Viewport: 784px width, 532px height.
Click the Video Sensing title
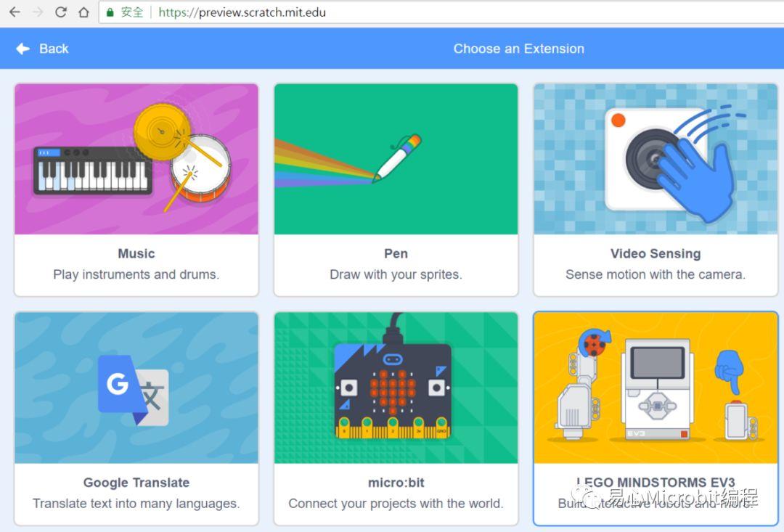pyautogui.click(x=656, y=253)
